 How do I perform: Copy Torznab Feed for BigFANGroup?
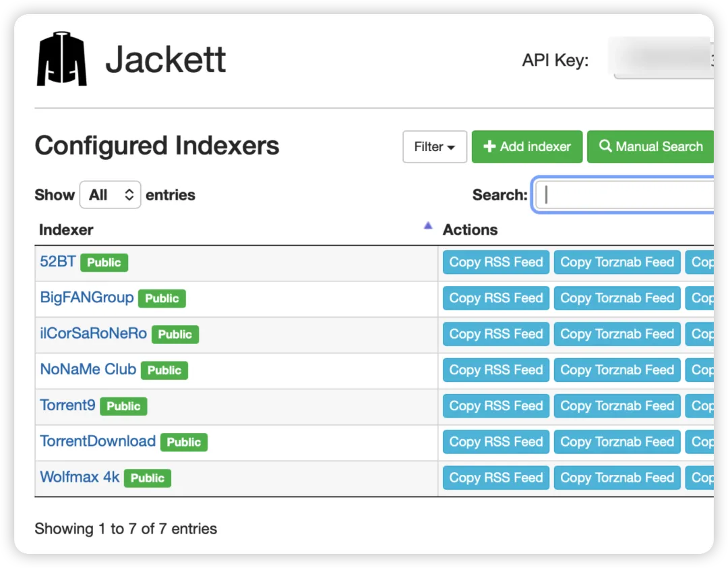tap(617, 298)
